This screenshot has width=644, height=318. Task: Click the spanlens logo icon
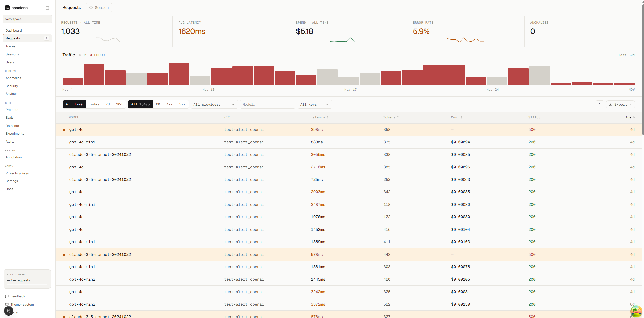(7, 8)
